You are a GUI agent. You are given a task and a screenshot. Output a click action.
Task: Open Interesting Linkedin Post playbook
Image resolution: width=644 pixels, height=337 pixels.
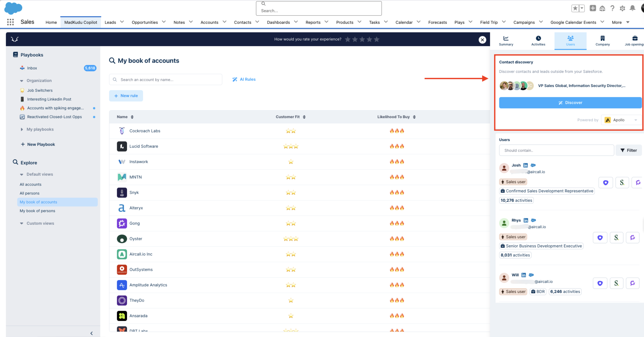49,99
